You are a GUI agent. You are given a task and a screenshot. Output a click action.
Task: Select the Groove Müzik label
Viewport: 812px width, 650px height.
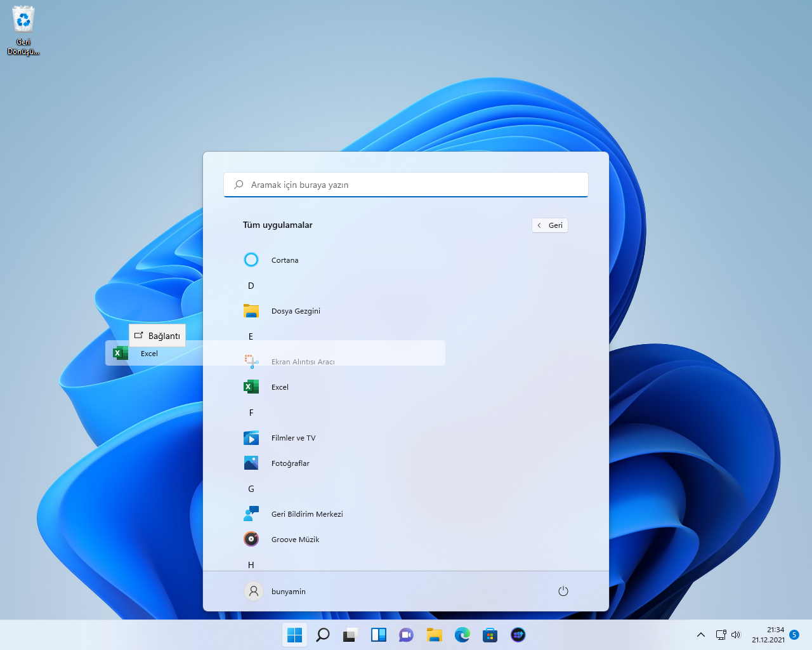click(295, 540)
